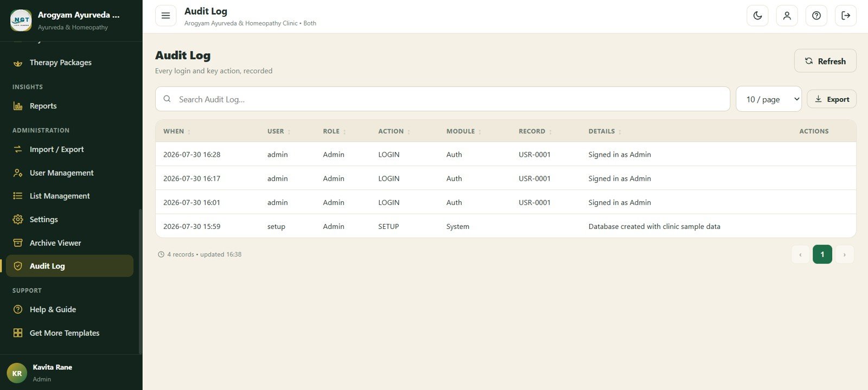Screen dimensions: 868x390
Task: Open Therapy Packages in the sidebar
Action: tap(69, 63)
